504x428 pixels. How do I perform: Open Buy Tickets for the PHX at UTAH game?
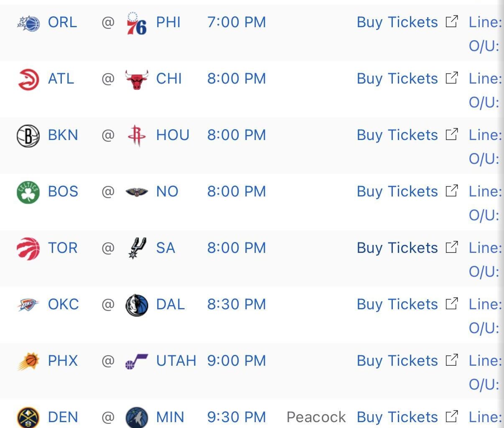pos(397,360)
